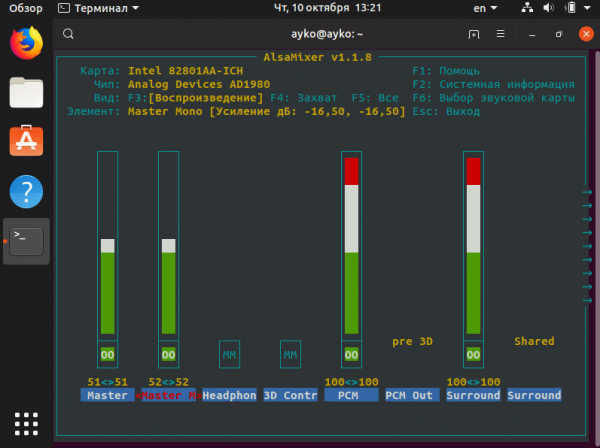Launch Ubuntu Software from the dock
This screenshot has height=448, width=600.
[x=26, y=141]
